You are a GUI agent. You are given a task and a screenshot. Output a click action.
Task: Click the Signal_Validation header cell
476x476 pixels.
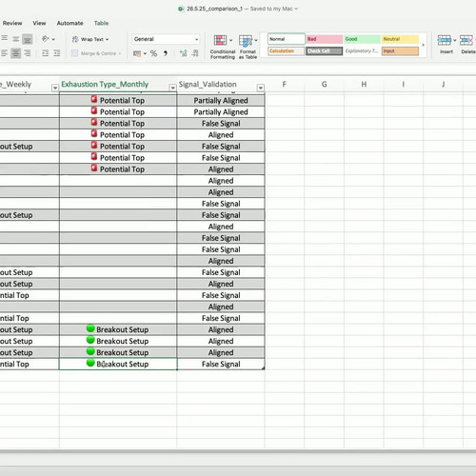pos(221,84)
